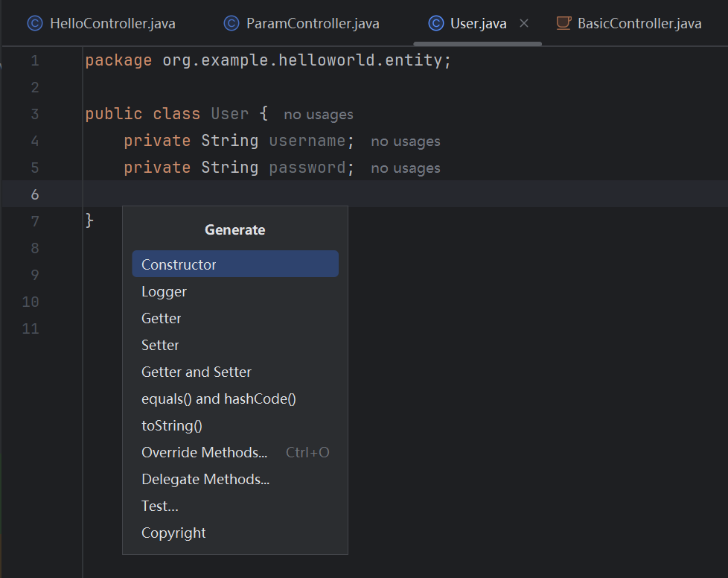The height and width of the screenshot is (578, 728).
Task: Generate equals() and hashCode() methods
Action: (219, 398)
